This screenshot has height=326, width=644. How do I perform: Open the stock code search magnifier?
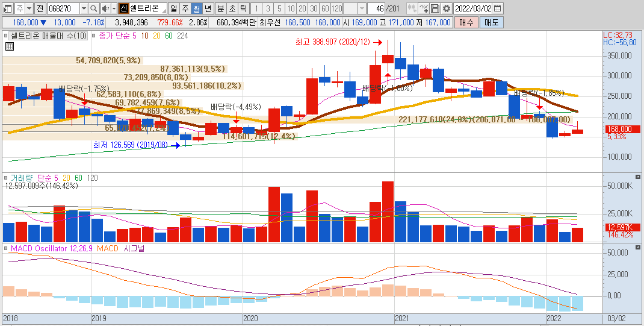click(93, 8)
